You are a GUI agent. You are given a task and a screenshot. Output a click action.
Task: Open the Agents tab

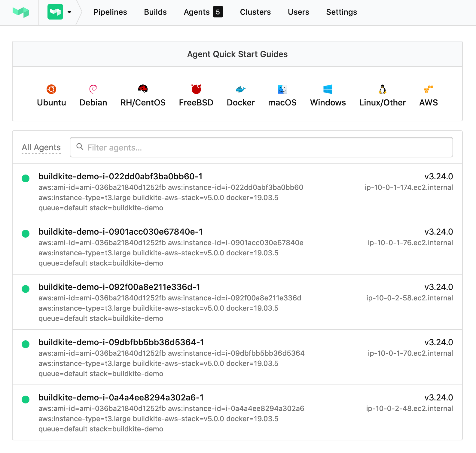point(197,12)
